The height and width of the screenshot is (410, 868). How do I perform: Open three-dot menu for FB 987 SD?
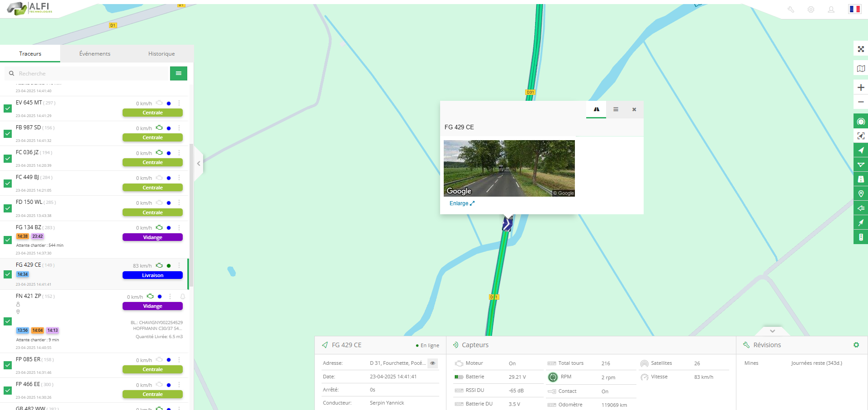[x=179, y=128]
